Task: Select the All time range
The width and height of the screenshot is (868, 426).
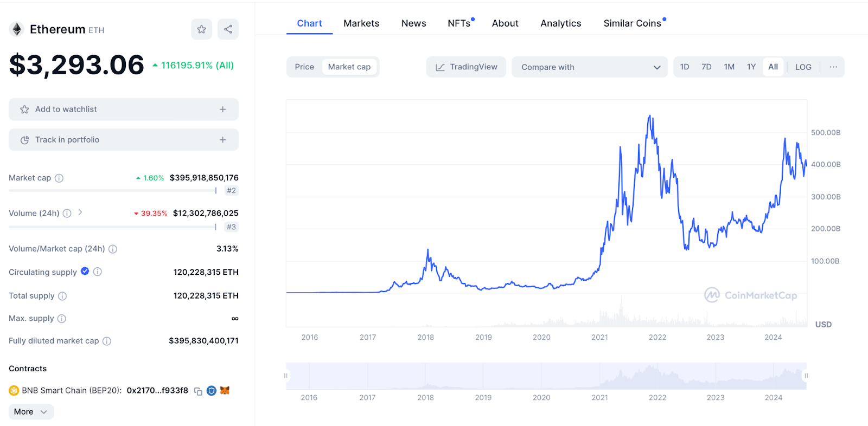Action: pos(773,67)
